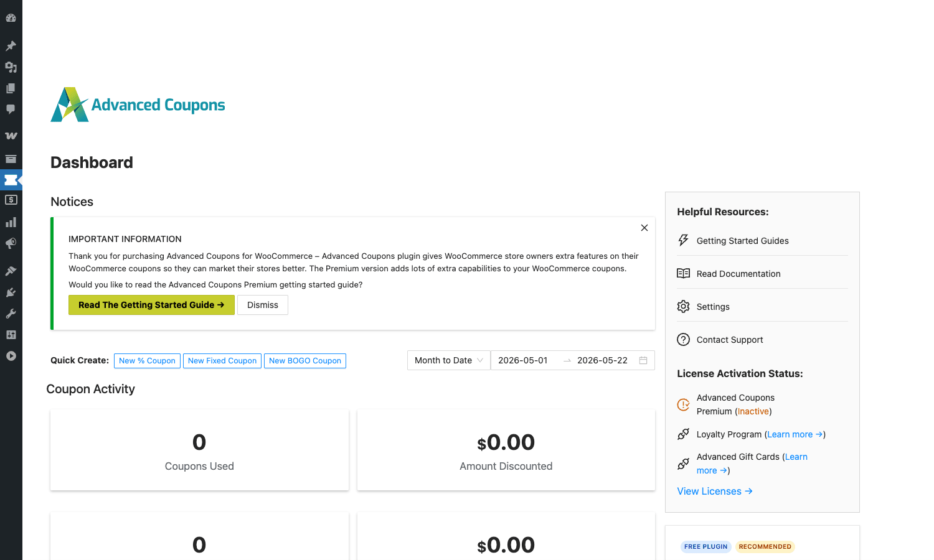Screen dimensions: 934x560
Task: Open calendar icon in date range
Action: click(643, 360)
